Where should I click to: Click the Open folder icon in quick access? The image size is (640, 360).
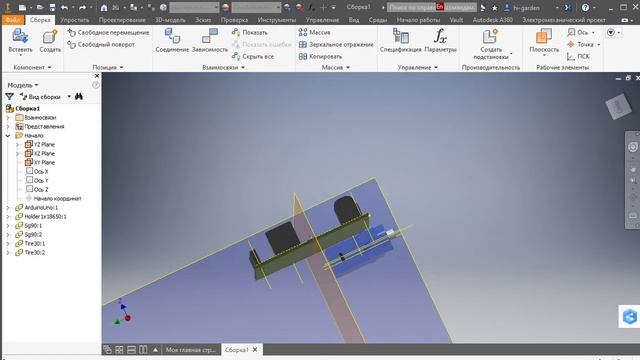40,7
